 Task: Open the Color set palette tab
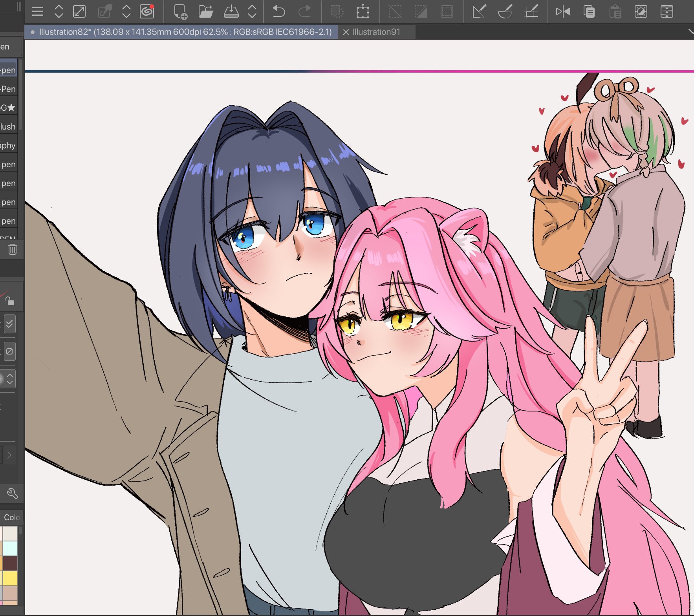click(11, 517)
